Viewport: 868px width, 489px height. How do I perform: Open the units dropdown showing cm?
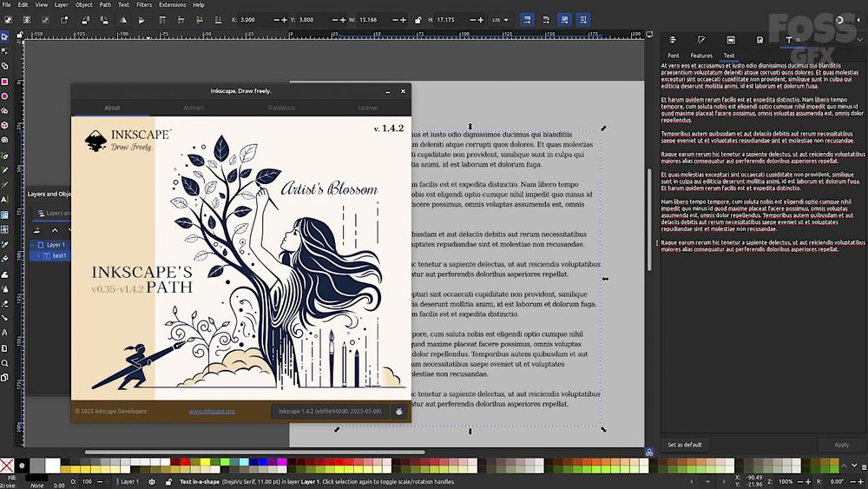[501, 20]
